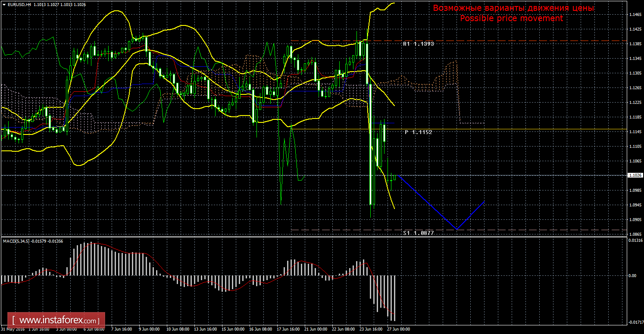Viewport: 644px width, 334px height.
Task: Click the MACD(5,34,5) indicator label
Action: coord(17,241)
